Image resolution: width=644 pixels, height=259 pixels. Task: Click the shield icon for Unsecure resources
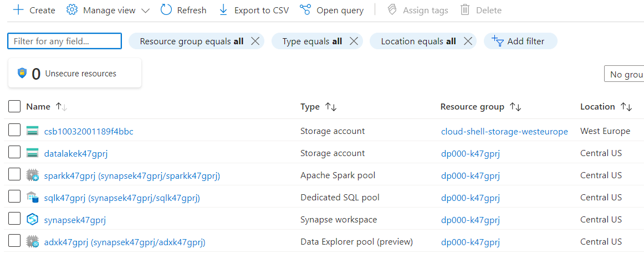22,73
